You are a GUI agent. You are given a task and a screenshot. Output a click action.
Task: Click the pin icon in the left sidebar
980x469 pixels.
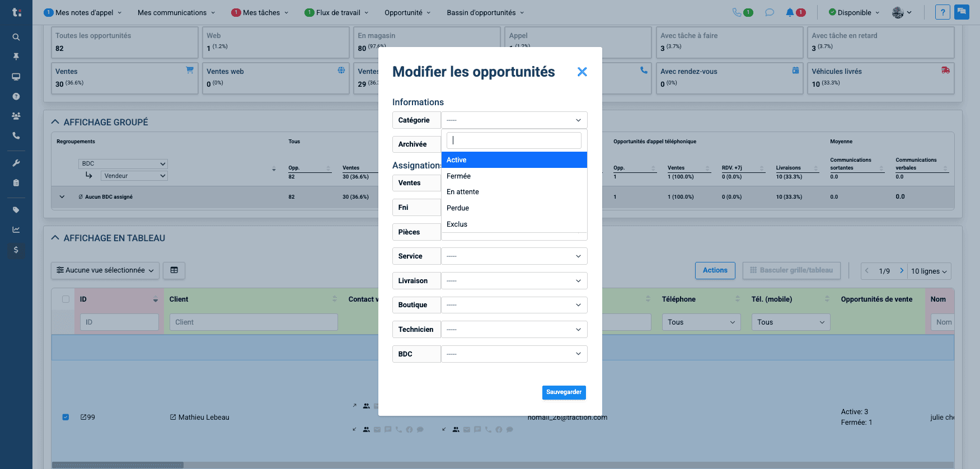(16, 57)
